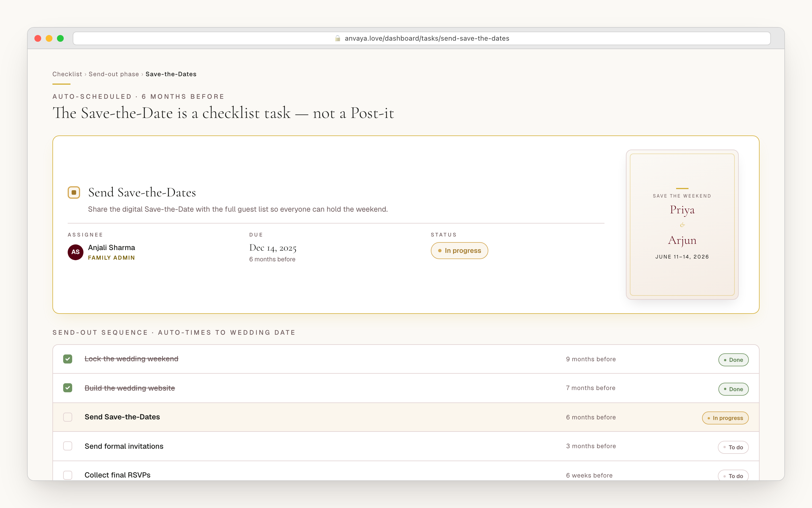Click the lock icon in the address bar
The height and width of the screenshot is (508, 812).
[337, 38]
